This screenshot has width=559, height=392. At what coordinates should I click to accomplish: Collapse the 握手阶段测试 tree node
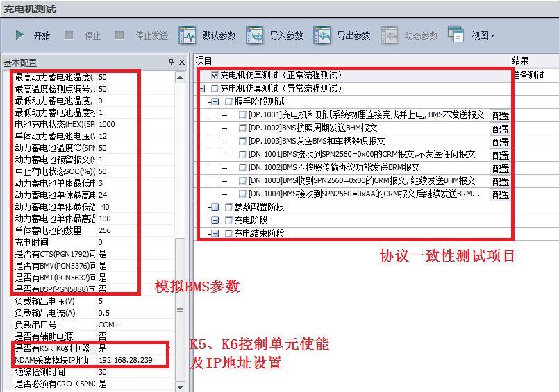(215, 102)
